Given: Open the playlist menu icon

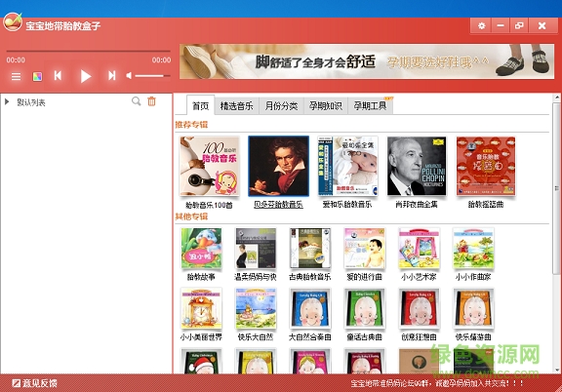Looking at the screenshot, I should pyautogui.click(x=17, y=76).
